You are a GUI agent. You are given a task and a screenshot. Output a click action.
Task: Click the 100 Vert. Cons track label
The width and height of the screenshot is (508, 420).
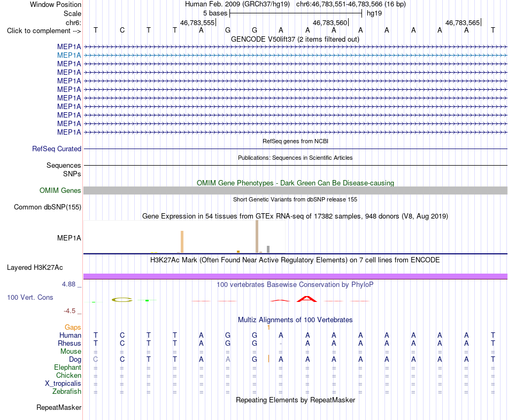coord(30,297)
